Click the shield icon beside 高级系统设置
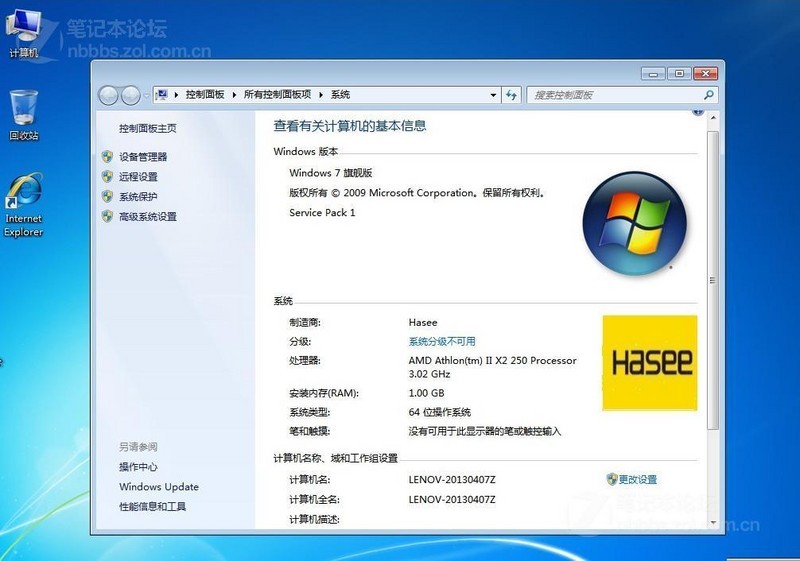The image size is (800, 561). pyautogui.click(x=107, y=216)
